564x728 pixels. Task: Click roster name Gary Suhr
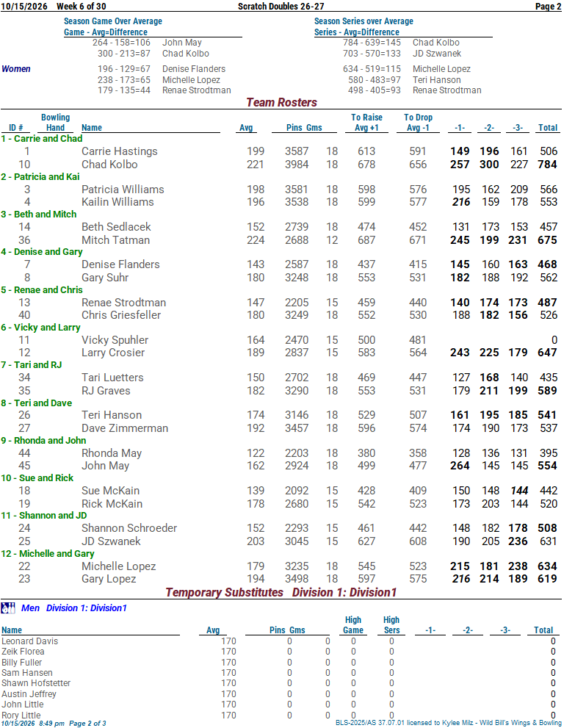[105, 278]
